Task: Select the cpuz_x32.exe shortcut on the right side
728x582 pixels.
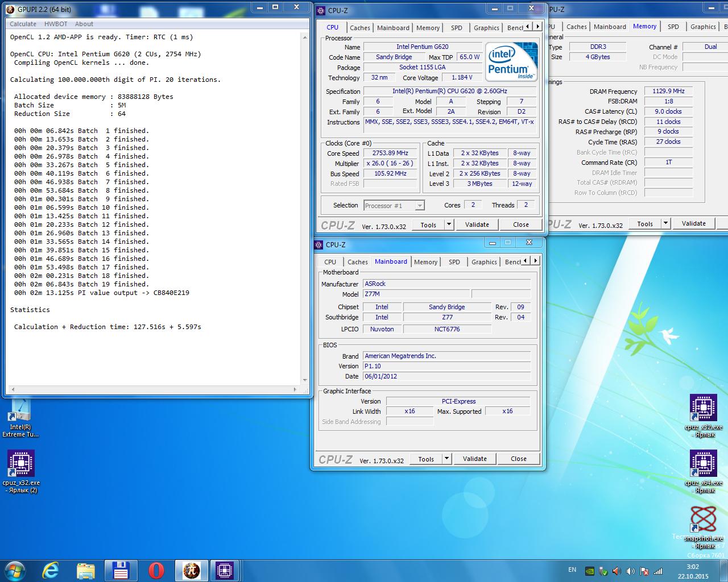Action: (x=704, y=416)
